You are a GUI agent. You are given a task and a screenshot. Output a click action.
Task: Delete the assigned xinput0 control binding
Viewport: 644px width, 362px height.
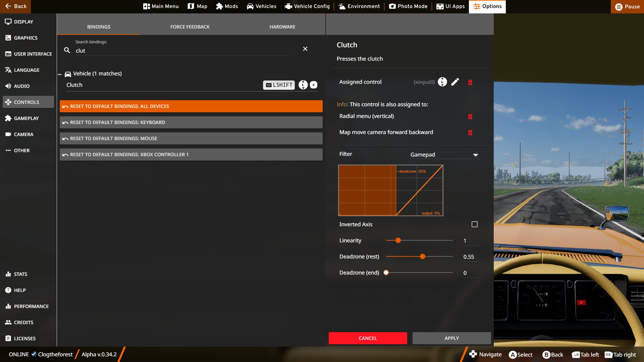tap(470, 82)
